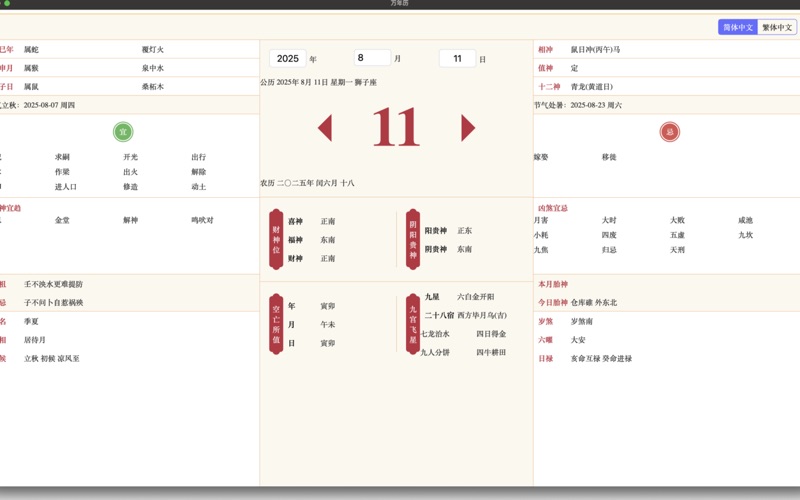800x500 pixels.
Task: Click 桑柘木 in the day row
Action: (153, 87)
